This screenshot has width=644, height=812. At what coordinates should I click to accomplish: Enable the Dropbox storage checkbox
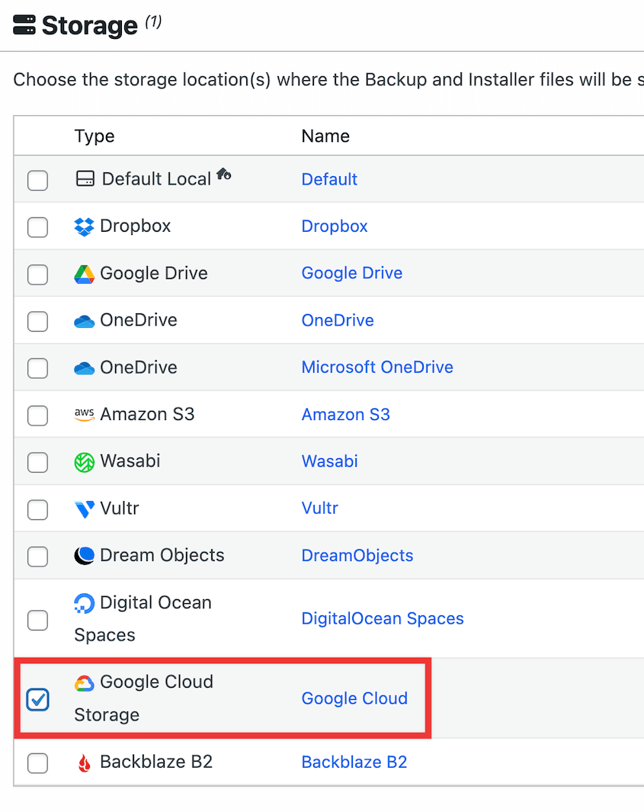38,227
